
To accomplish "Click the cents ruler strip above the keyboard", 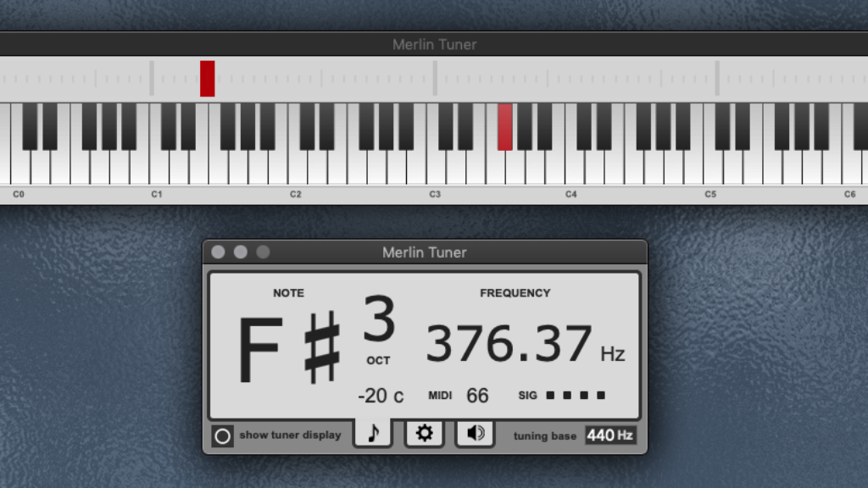I will pos(434,79).
